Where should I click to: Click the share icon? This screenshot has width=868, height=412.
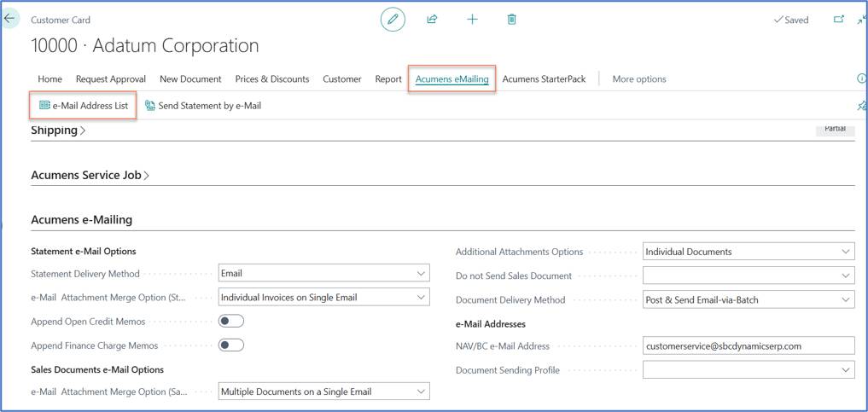(x=432, y=20)
